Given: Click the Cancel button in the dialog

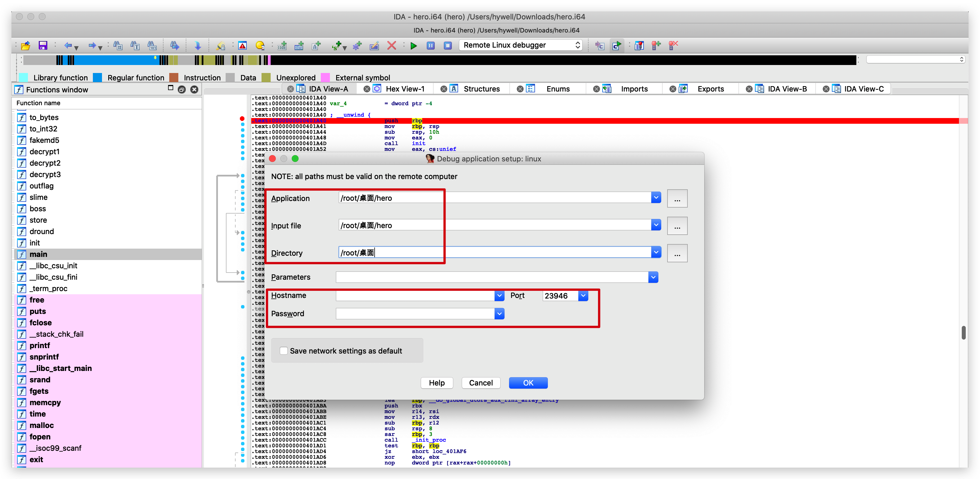Looking at the screenshot, I should 481,383.
